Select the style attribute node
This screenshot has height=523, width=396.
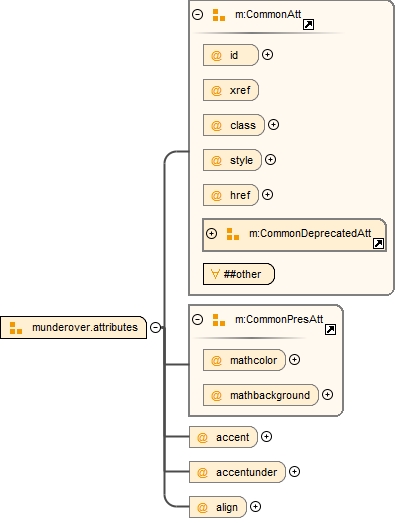tap(232, 160)
